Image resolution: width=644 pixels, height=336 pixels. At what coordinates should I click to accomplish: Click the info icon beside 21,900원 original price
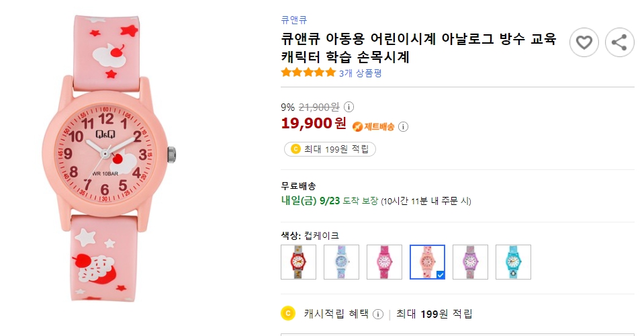[x=349, y=107]
